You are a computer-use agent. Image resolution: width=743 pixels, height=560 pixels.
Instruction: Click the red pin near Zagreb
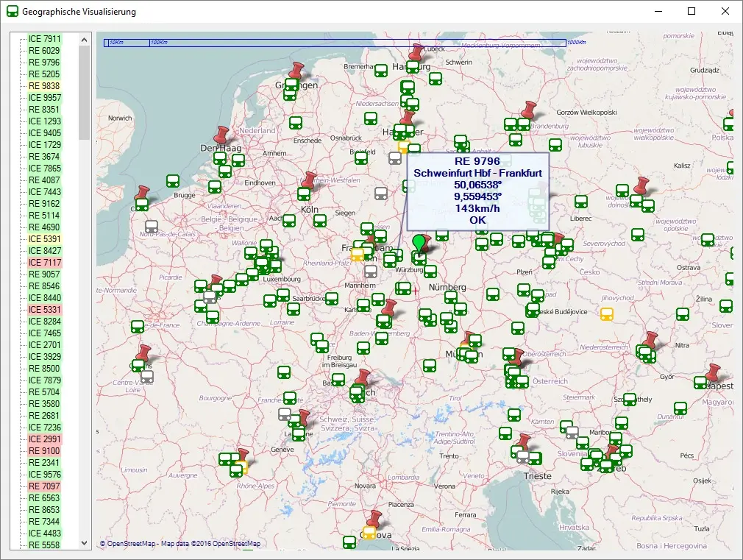click(613, 450)
